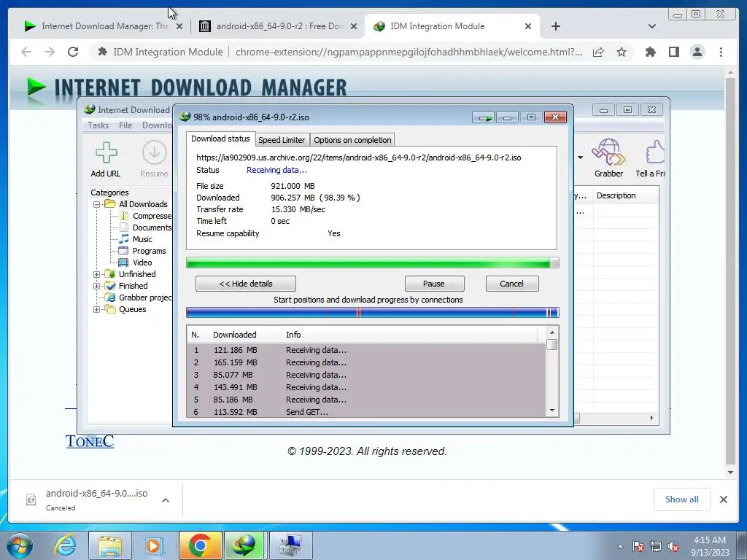Viewport: 747px width, 560px height.
Task: Switch to the android-x86_64-9.0-r2 browser tab
Action: (x=278, y=26)
